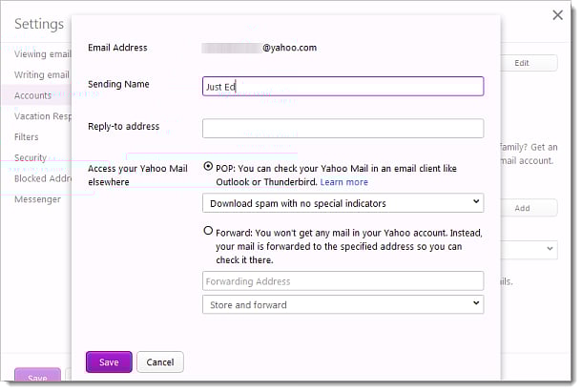
Task: Click the Sending Name label
Action: (118, 84)
